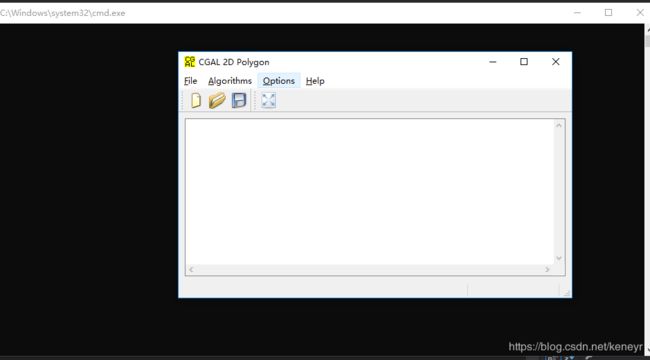Maximize the cmd.exe window

[x=608, y=12]
